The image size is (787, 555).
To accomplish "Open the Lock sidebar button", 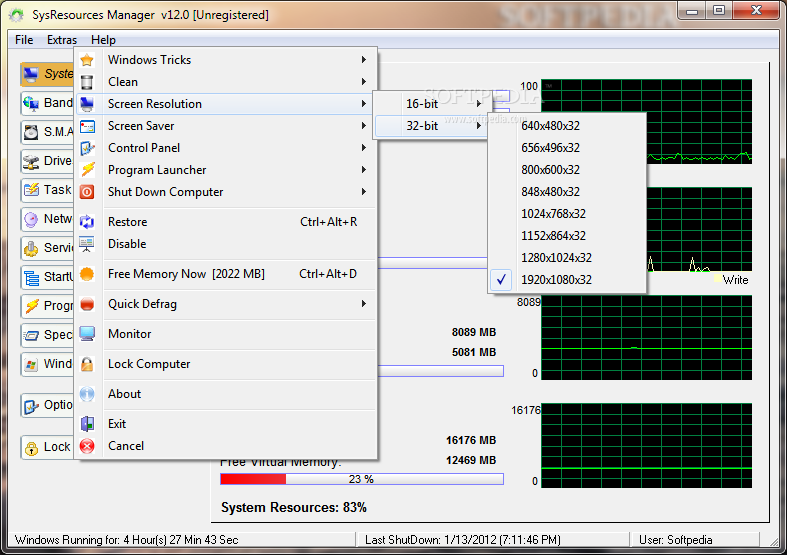I will click(47, 447).
